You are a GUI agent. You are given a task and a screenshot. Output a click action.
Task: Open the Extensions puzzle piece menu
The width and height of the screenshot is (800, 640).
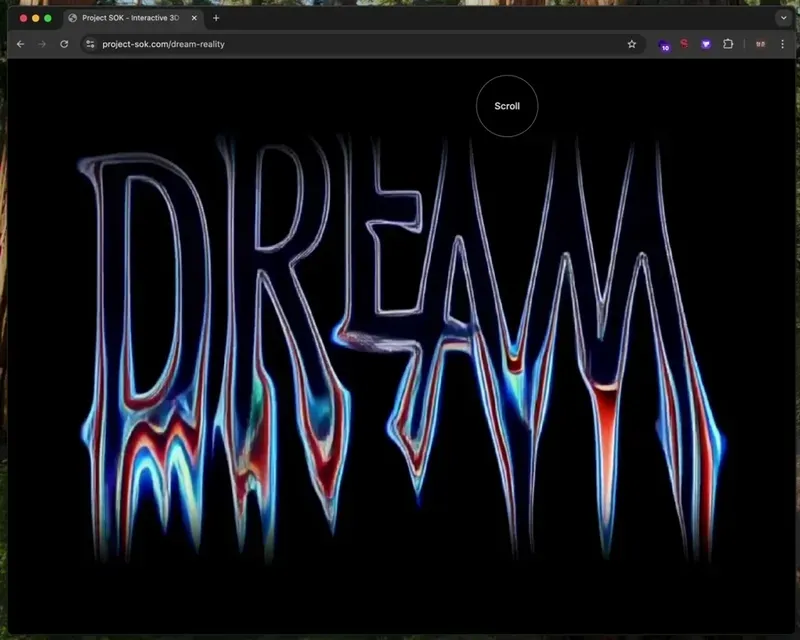728,44
